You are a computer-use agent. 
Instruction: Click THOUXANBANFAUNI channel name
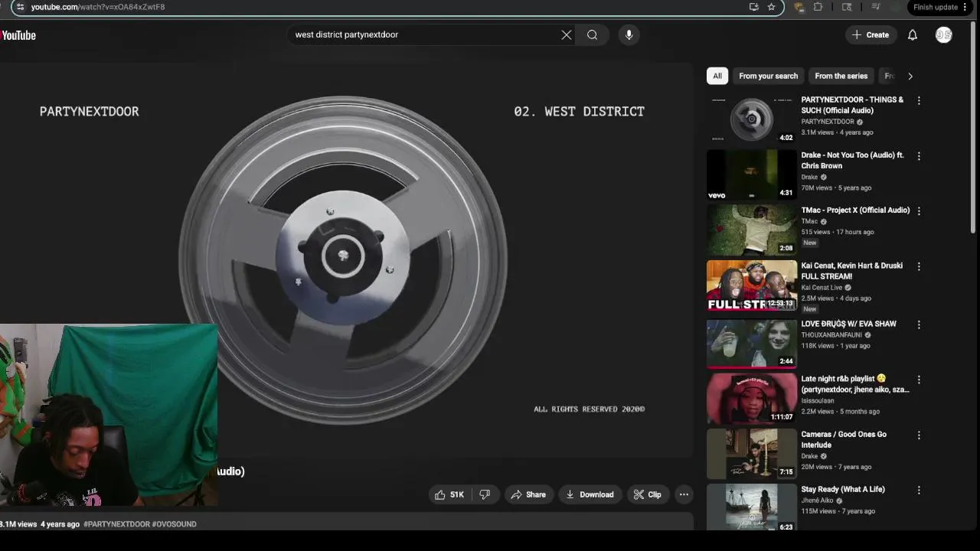tap(831, 335)
